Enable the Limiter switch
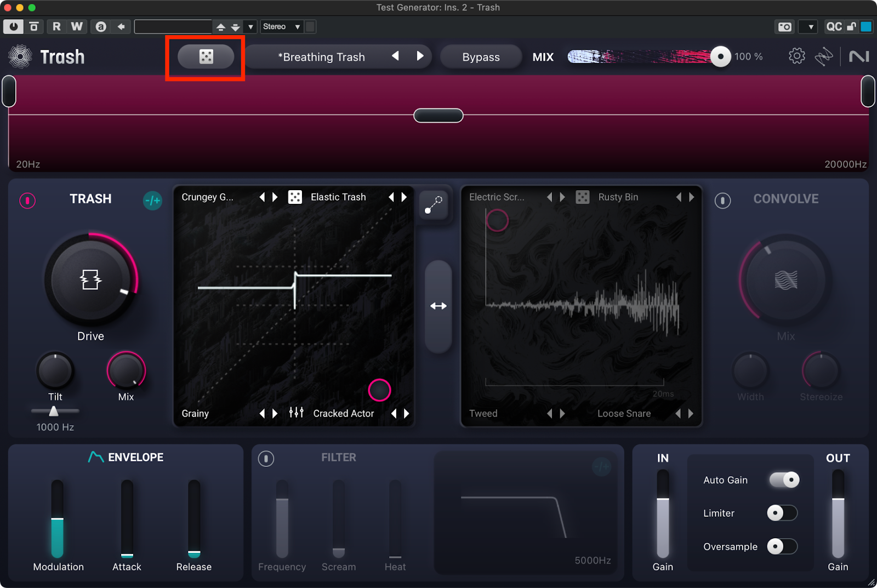Image resolution: width=877 pixels, height=588 pixels. tap(782, 513)
